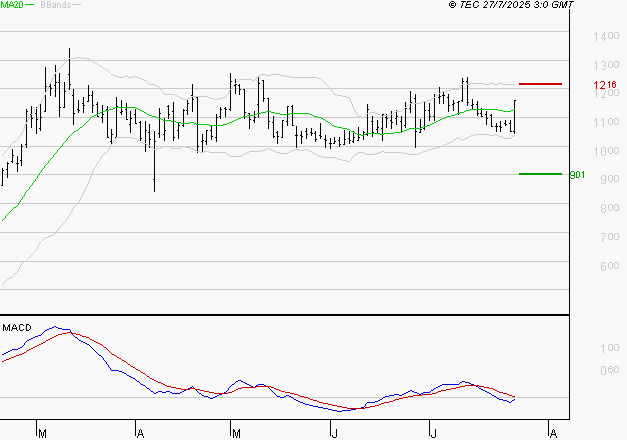Click the 1400 price axis label
627x440 pixels.
pos(606,36)
